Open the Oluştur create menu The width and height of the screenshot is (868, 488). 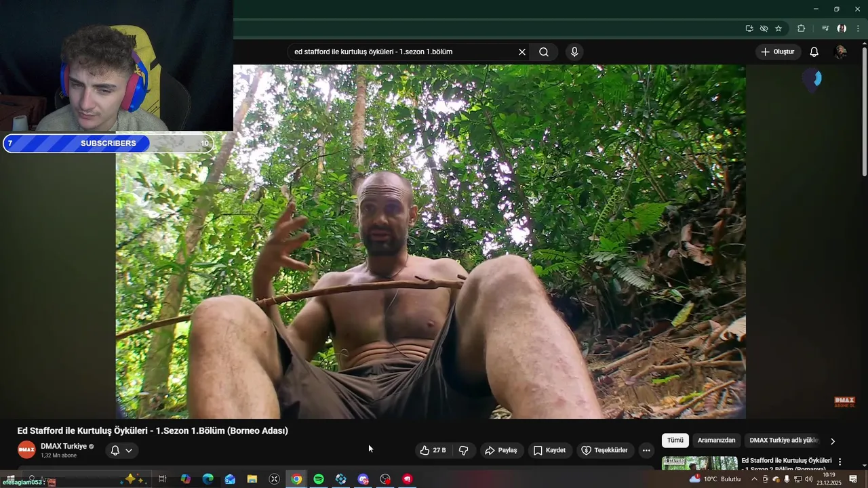click(x=778, y=52)
